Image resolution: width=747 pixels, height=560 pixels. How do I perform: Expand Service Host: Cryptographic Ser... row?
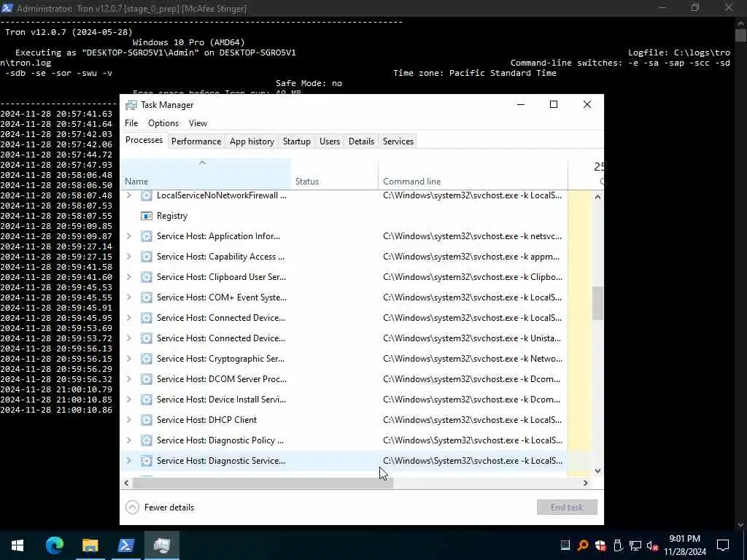[x=128, y=359]
